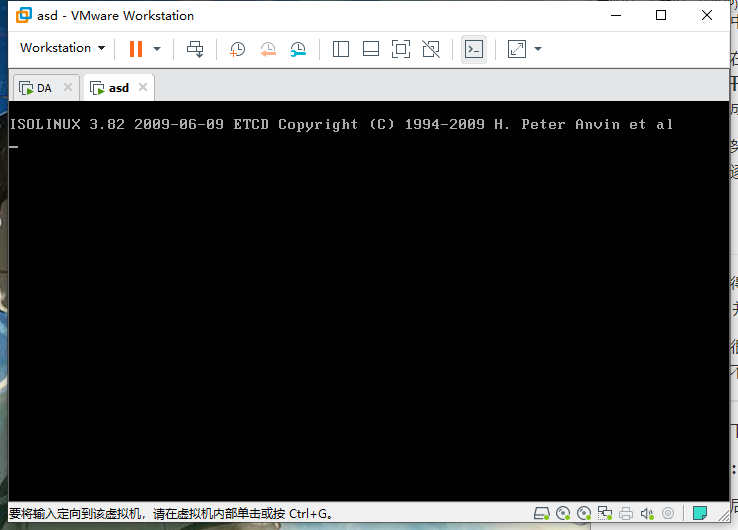Screen dimensions: 738x530
Task: Expand the power options dropdown next to pause
Action: coord(157,48)
